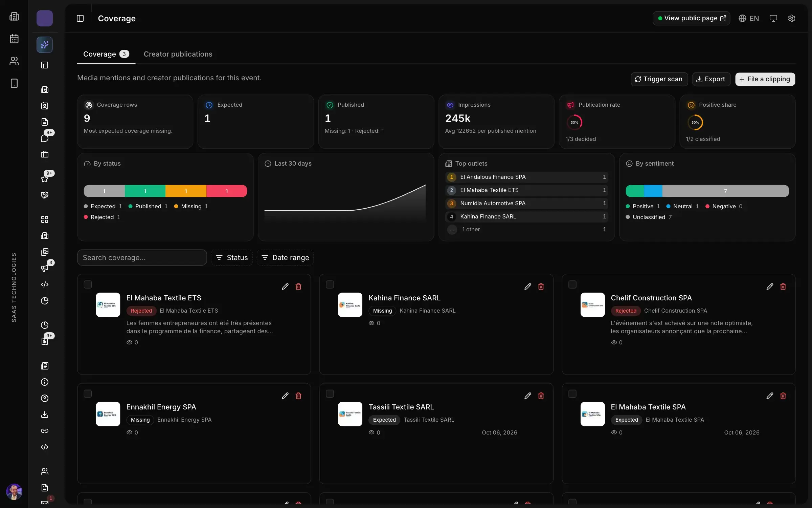Viewport: 812px width, 508px height.
Task: Click the El Andalous Finance SPA outlet row
Action: pos(527,177)
